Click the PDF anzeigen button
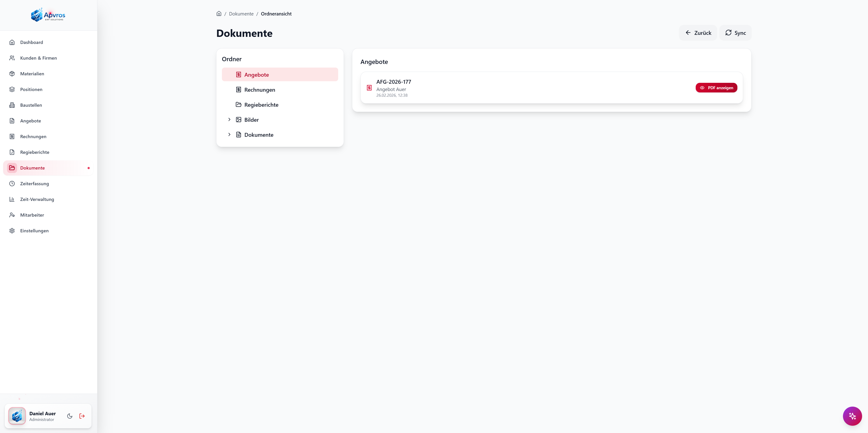Image resolution: width=868 pixels, height=433 pixels. tap(716, 88)
